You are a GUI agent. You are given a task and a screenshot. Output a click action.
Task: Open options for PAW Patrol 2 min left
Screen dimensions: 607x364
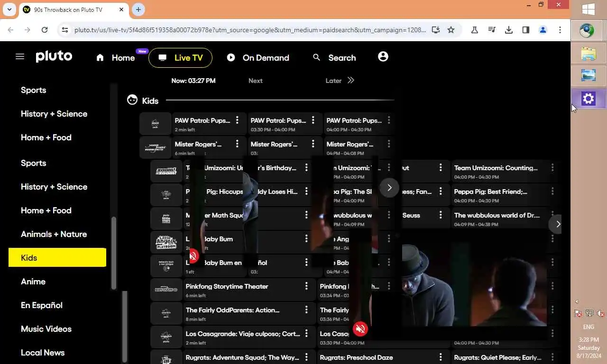click(x=237, y=120)
